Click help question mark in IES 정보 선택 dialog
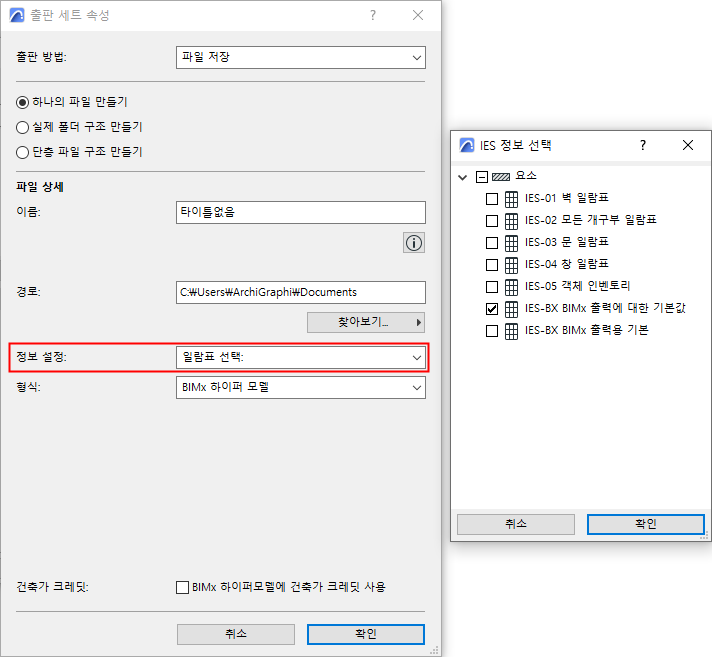This screenshot has width=712, height=657. (x=643, y=145)
